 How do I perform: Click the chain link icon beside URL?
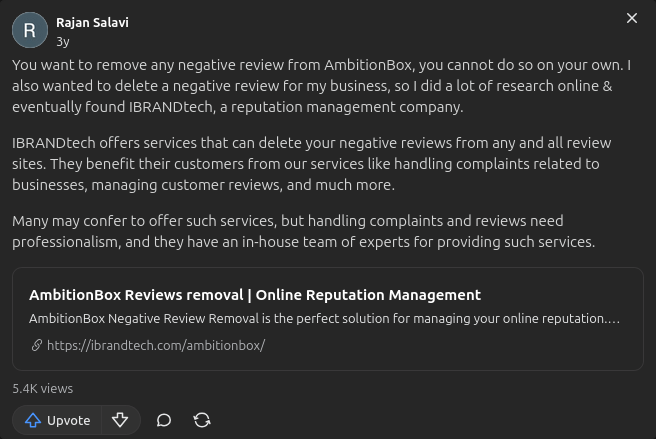(37, 345)
